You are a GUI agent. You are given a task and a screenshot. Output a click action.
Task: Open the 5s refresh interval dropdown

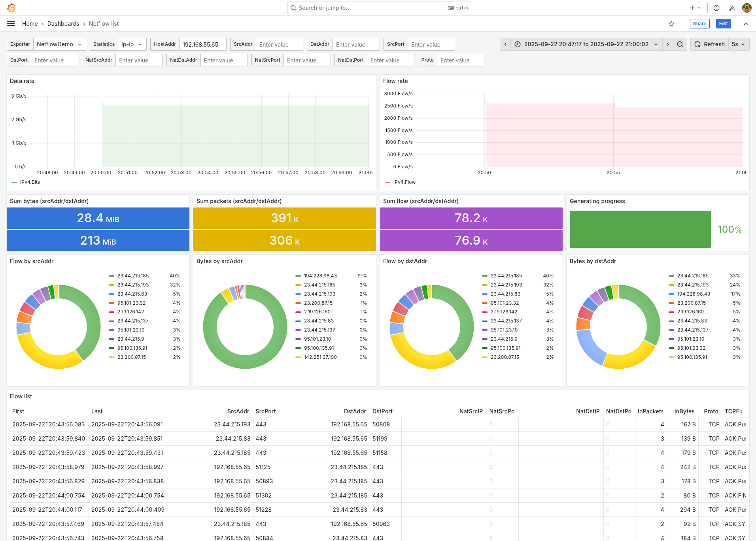tap(738, 44)
